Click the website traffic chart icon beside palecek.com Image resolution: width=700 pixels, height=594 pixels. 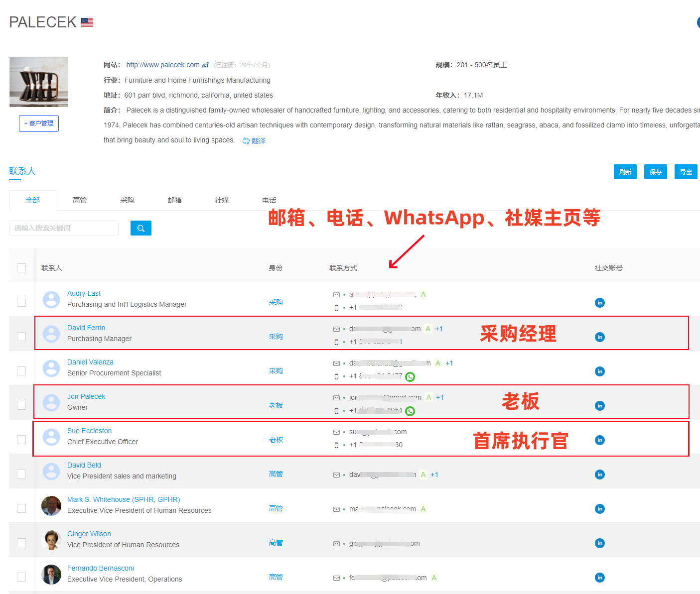205,65
